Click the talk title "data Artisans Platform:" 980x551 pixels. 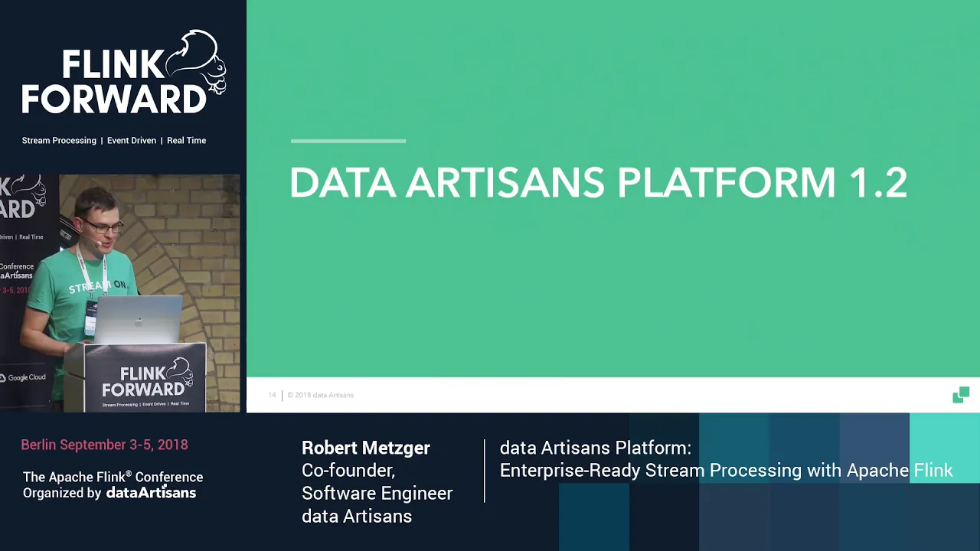596,448
